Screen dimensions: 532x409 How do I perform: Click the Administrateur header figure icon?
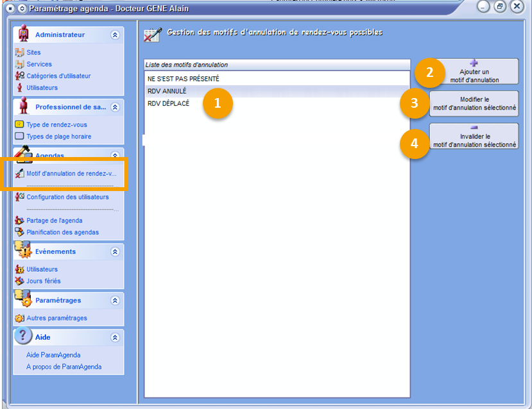[x=23, y=33]
